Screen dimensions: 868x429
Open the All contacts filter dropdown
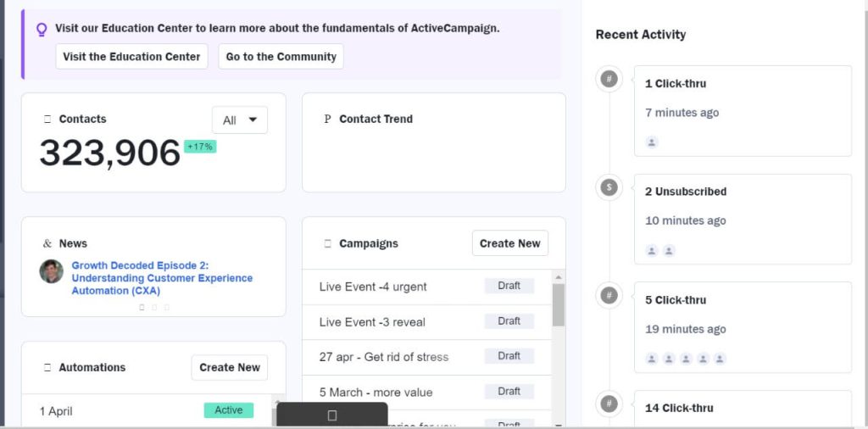pyautogui.click(x=240, y=120)
